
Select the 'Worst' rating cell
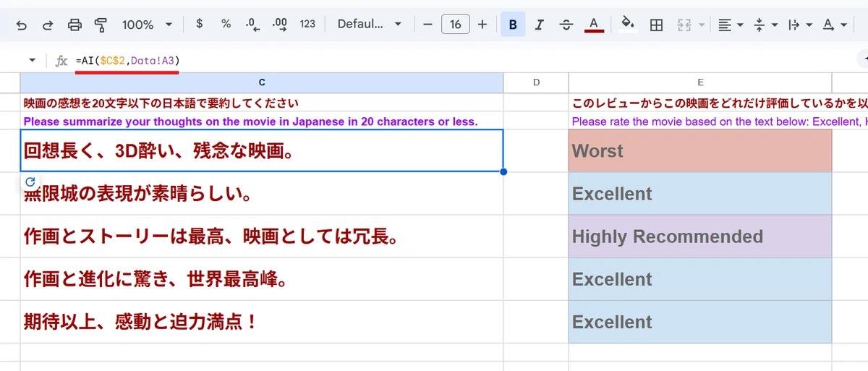coord(700,150)
